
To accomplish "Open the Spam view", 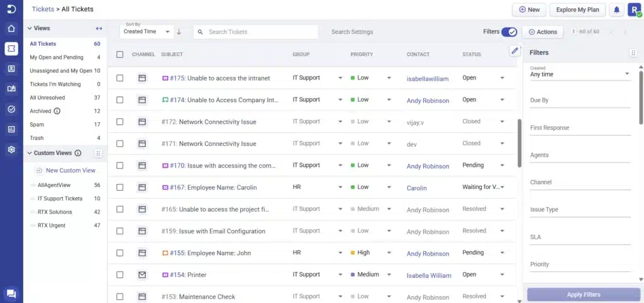I will (65, 124).
